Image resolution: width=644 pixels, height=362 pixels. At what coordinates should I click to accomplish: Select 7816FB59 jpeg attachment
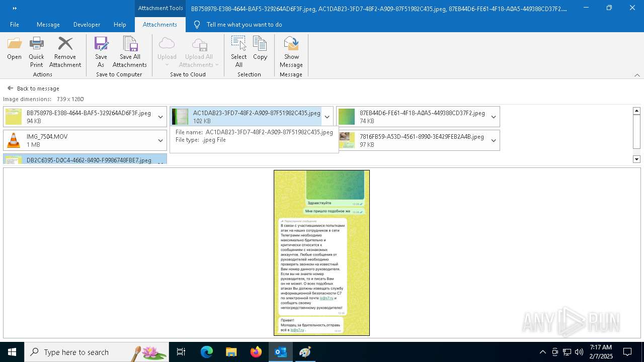[412, 140]
